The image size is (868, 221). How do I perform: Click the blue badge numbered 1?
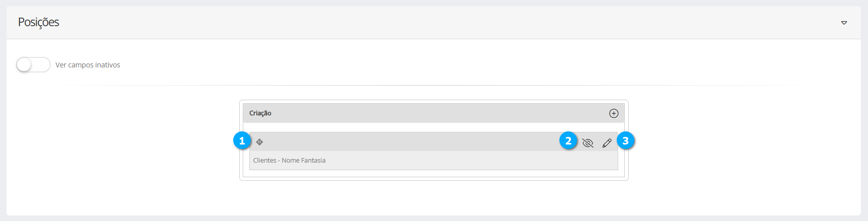click(242, 141)
